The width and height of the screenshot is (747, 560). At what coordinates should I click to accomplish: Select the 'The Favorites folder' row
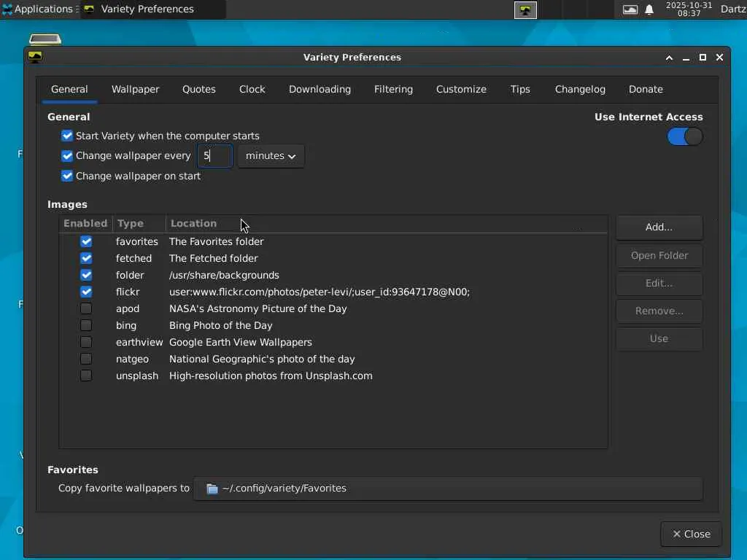pos(333,241)
